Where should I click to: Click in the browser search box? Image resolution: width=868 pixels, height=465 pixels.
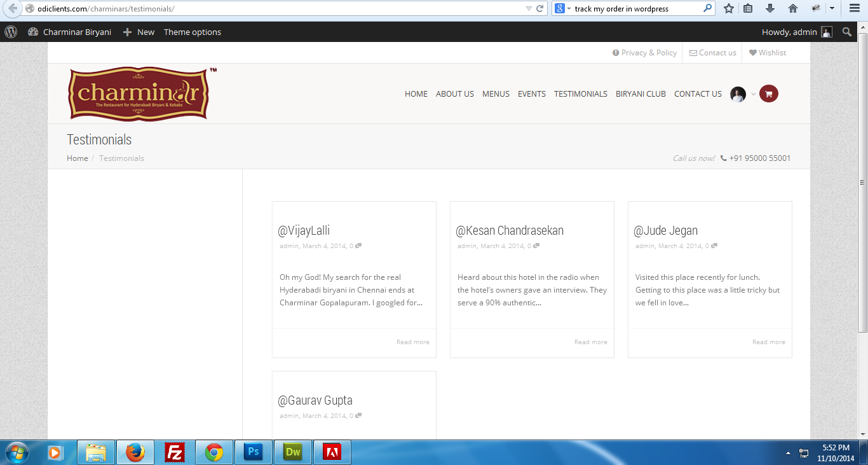[635, 9]
